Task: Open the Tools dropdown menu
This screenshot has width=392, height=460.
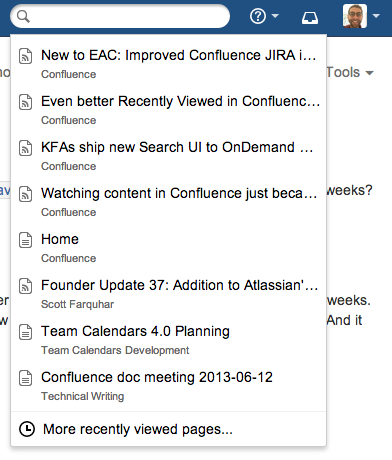Action: tap(349, 72)
